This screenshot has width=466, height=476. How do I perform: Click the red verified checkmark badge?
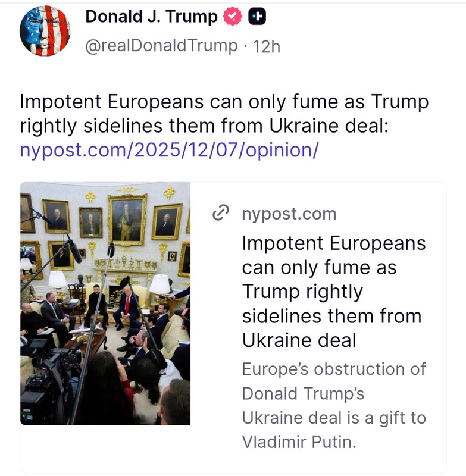pyautogui.click(x=233, y=17)
